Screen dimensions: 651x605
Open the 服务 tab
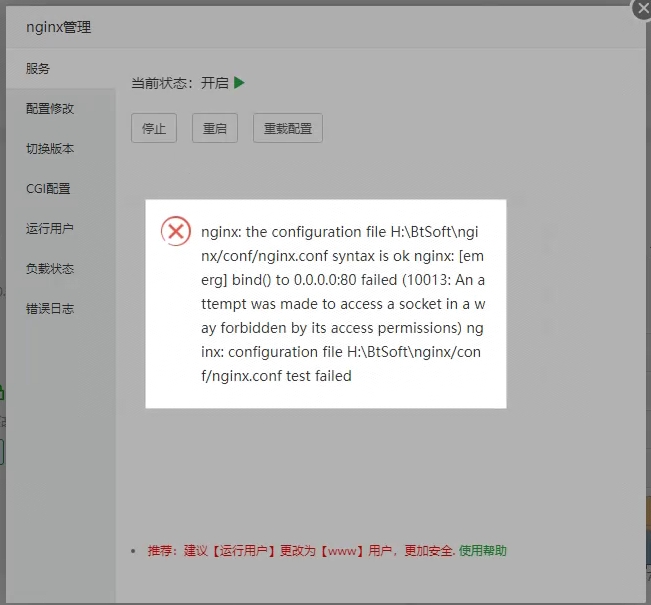click(61, 69)
